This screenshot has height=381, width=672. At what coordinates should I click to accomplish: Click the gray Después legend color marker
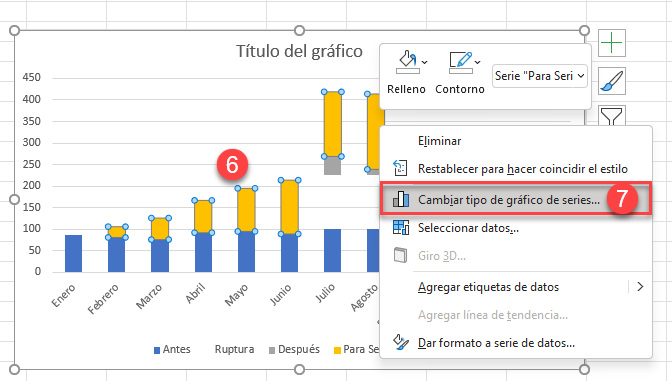coord(272,350)
